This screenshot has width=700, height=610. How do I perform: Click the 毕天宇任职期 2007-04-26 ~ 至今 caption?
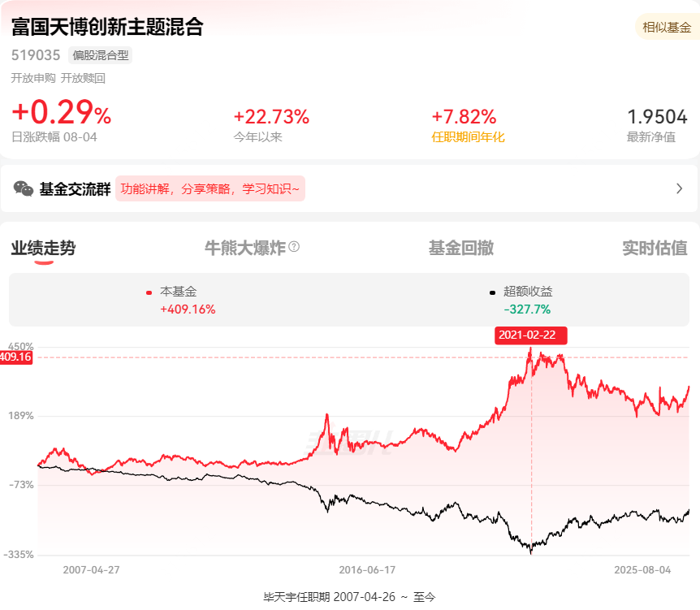349,597
